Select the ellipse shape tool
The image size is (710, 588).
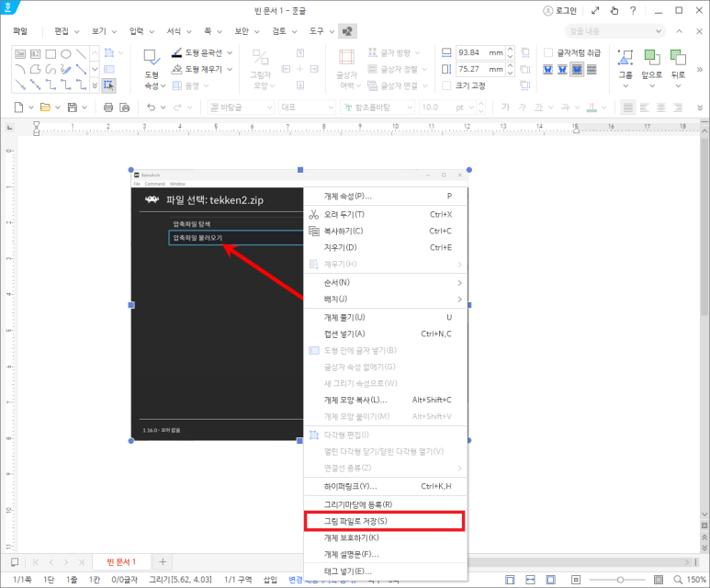(66, 54)
